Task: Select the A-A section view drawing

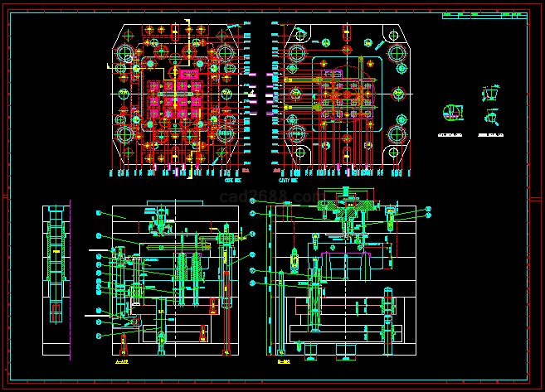Action: pos(174,282)
